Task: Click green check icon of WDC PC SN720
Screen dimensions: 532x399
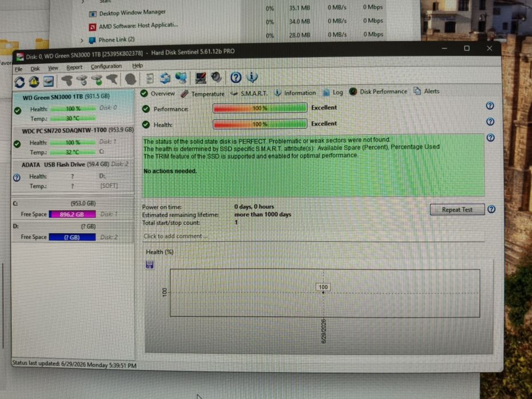Action: 17,144
